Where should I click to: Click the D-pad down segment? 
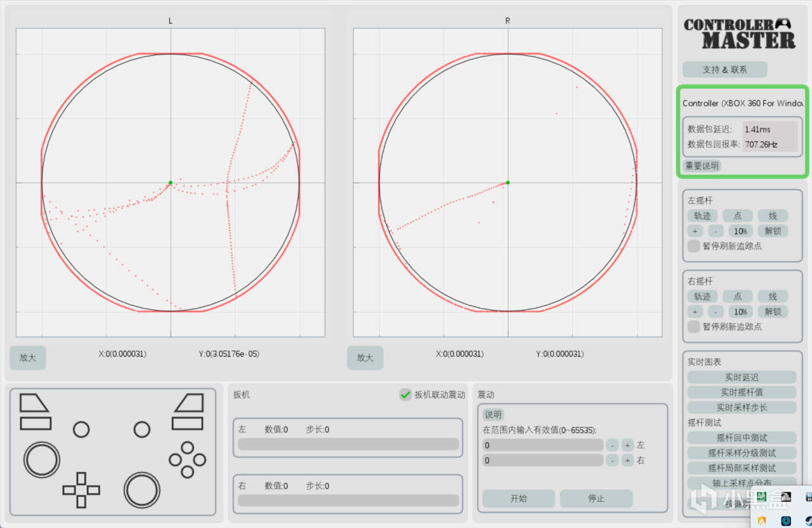[x=81, y=501]
